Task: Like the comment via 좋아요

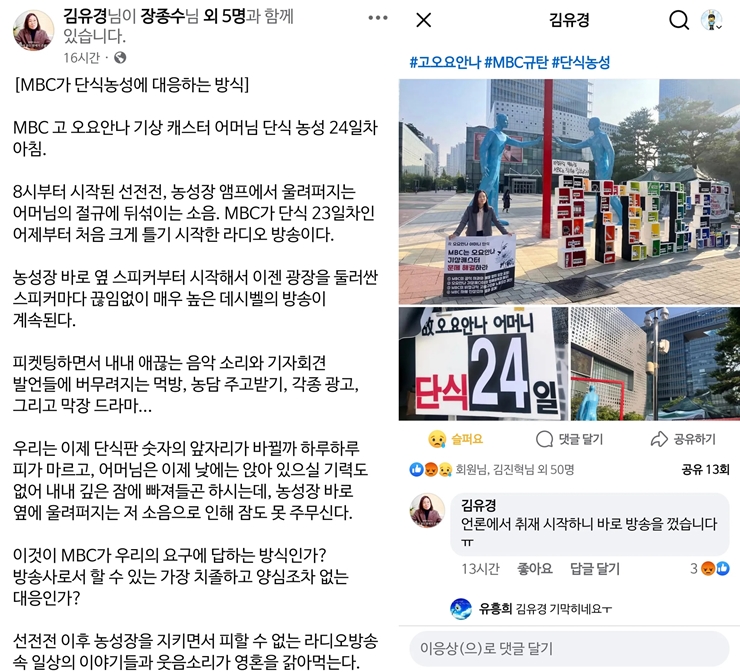Action: (x=535, y=569)
